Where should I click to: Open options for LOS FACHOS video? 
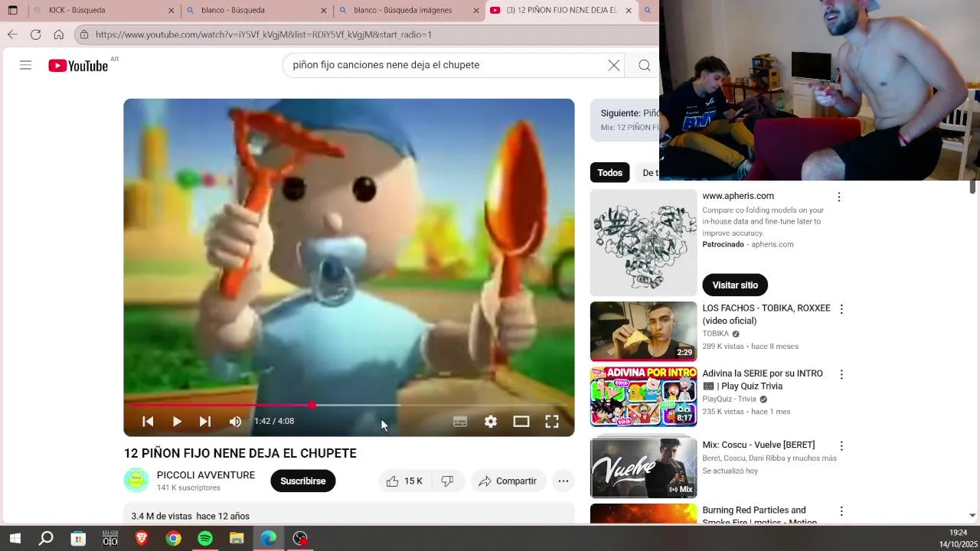pyautogui.click(x=841, y=309)
